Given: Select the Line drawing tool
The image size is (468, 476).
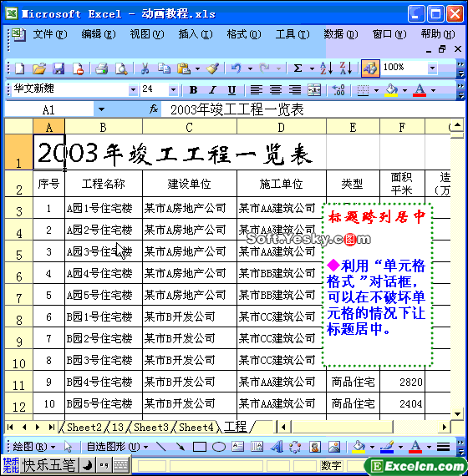Looking at the screenshot, I should pyautogui.click(x=160, y=447).
